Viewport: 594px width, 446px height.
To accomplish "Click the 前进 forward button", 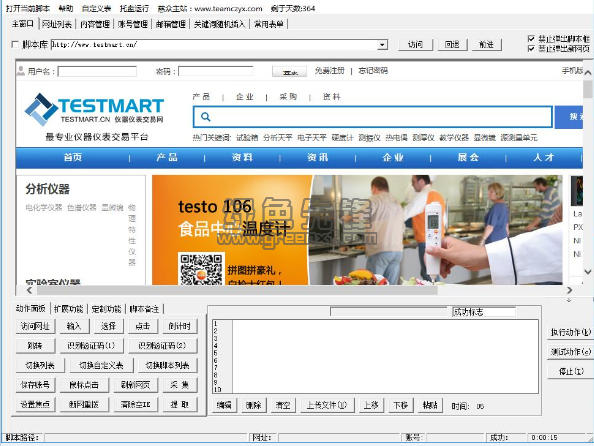I will [486, 45].
